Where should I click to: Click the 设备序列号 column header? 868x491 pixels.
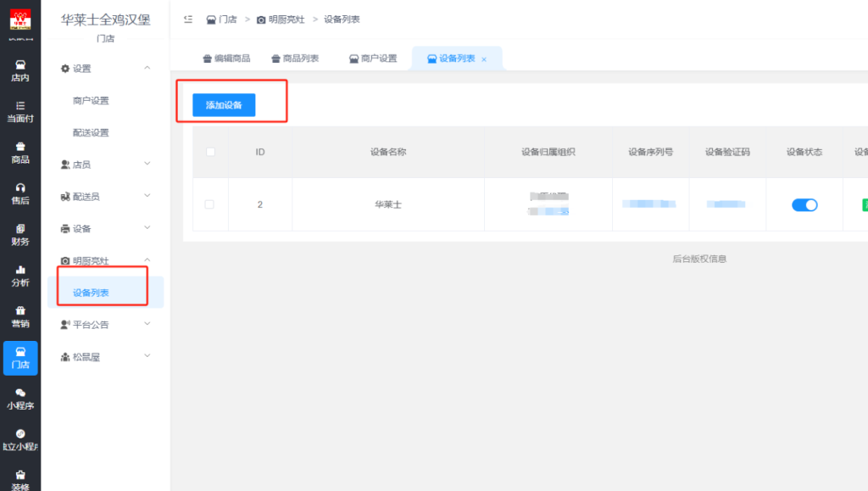(x=650, y=152)
